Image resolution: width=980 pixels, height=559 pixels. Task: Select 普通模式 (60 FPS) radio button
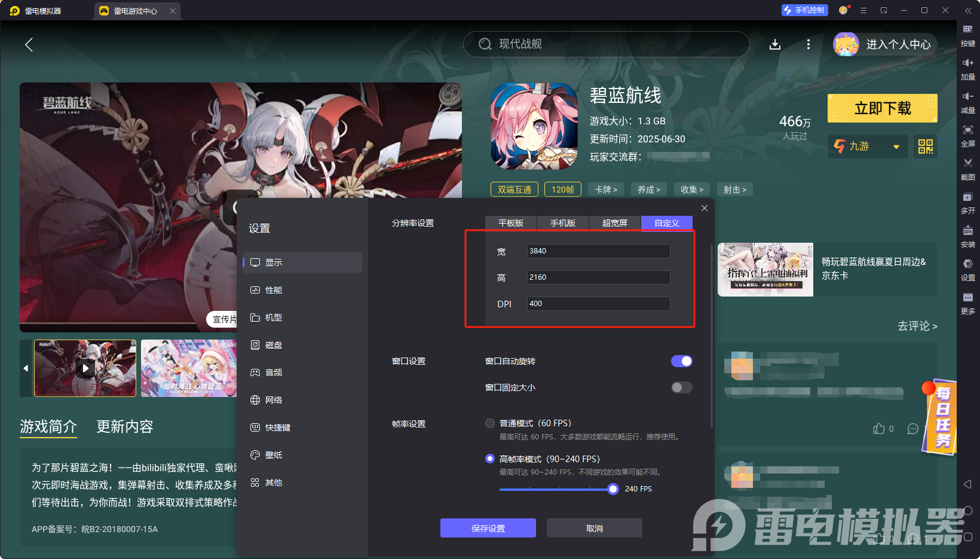490,423
